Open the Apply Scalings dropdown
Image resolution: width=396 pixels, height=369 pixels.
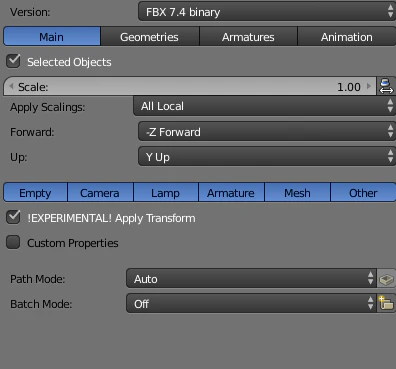(x=264, y=106)
